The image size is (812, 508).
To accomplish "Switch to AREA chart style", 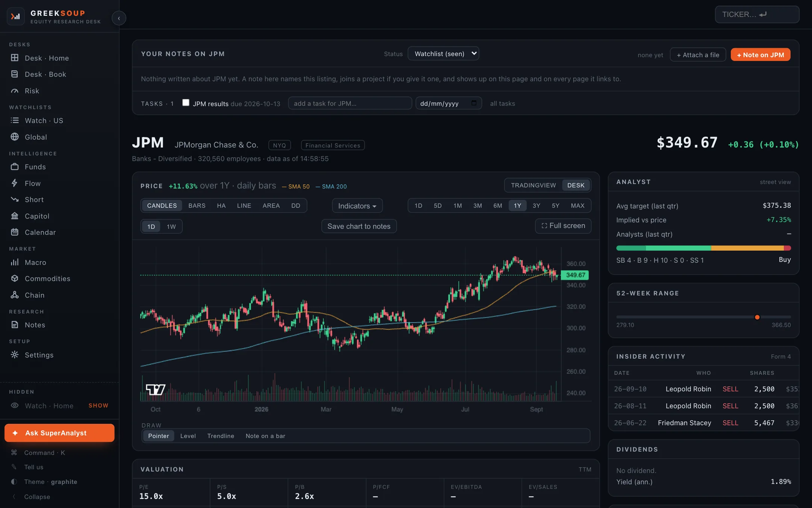I will coord(271,205).
